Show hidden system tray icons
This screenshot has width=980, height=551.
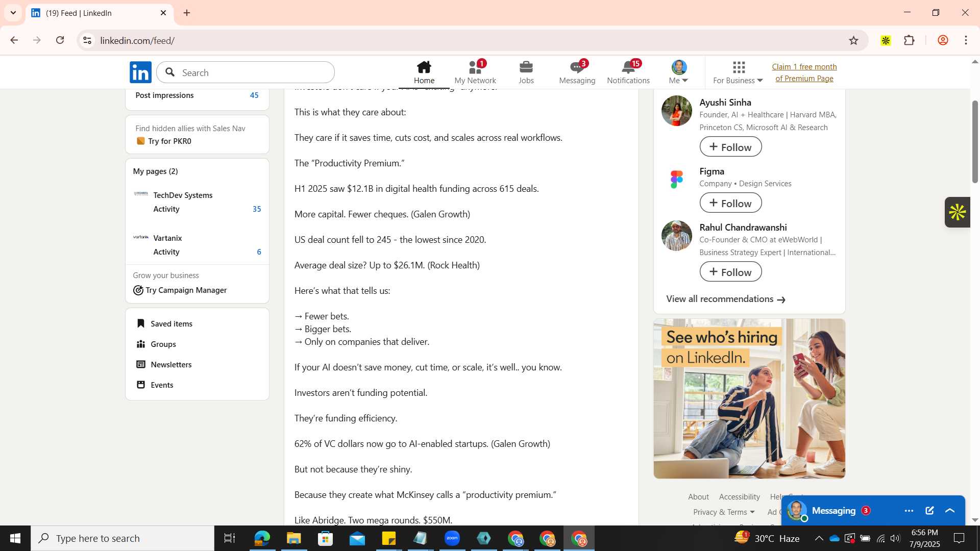(x=819, y=538)
